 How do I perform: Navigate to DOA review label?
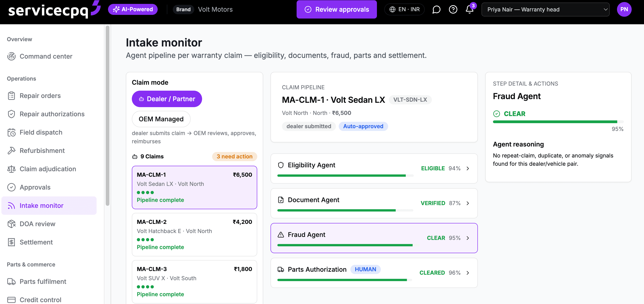click(38, 224)
